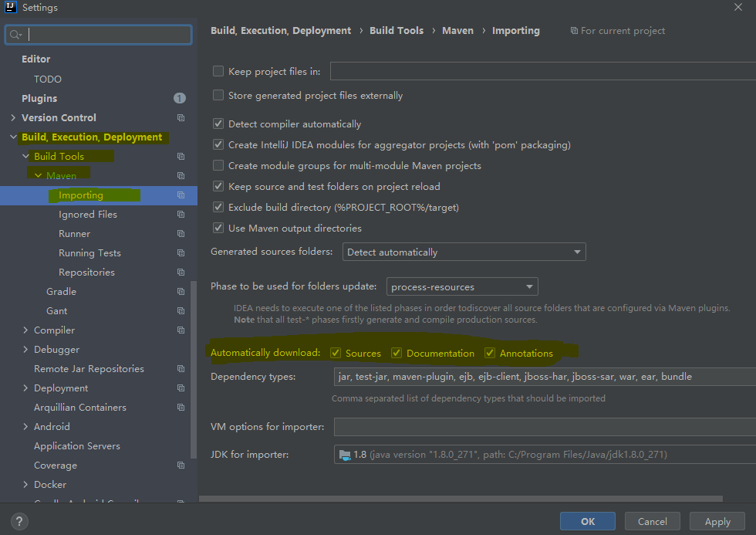756x535 pixels.
Task: Click project-level icon beside Coverage
Action: (x=181, y=465)
